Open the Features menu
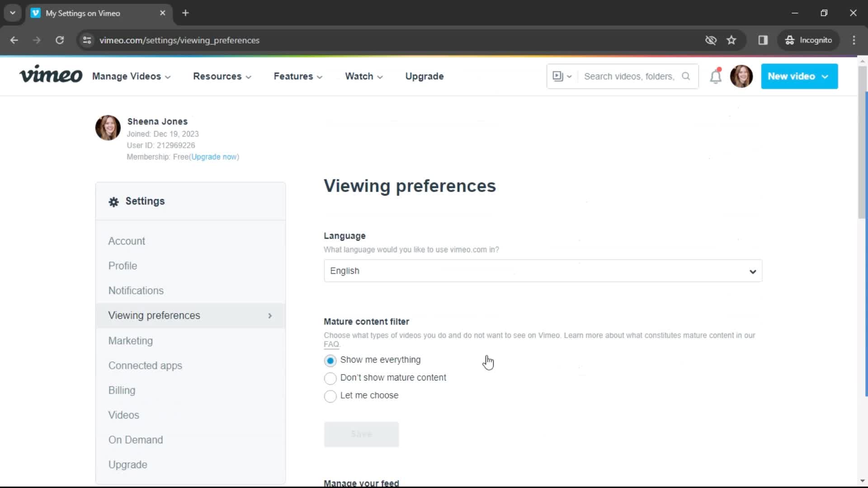Image resolution: width=868 pixels, height=488 pixels. 297,76
